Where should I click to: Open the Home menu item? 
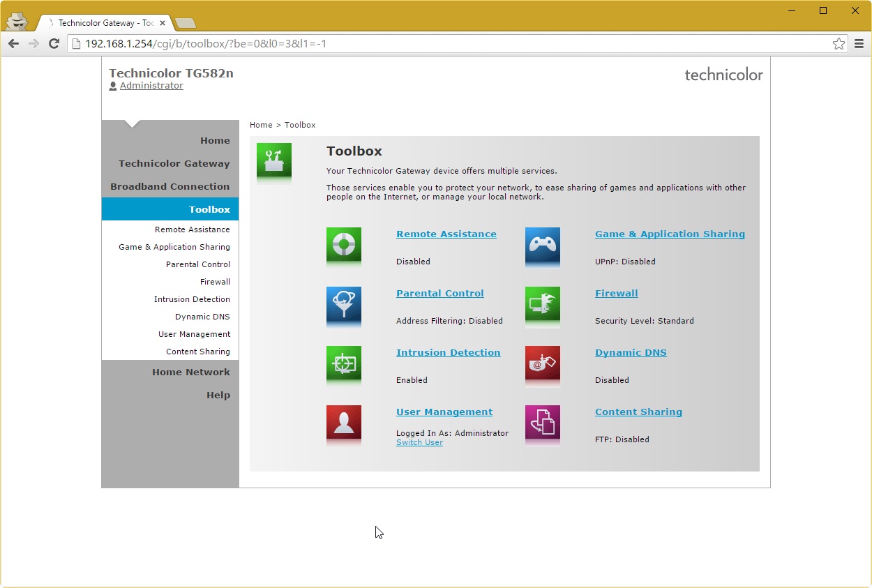tap(215, 141)
